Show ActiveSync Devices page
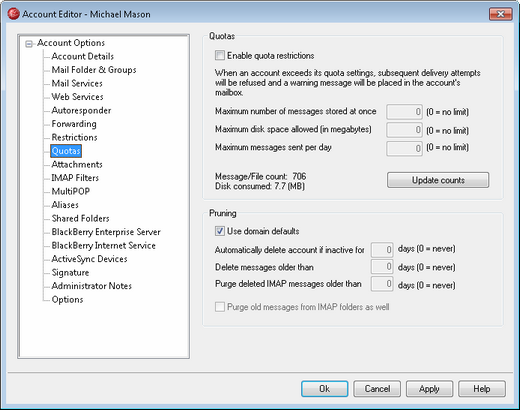This screenshot has width=520, height=410. point(89,259)
